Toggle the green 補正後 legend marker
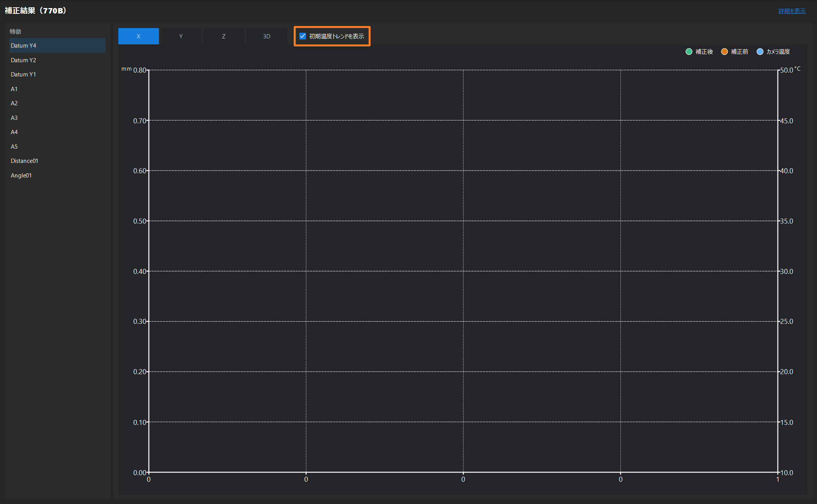Image resolution: width=817 pixels, height=504 pixels. pos(689,51)
